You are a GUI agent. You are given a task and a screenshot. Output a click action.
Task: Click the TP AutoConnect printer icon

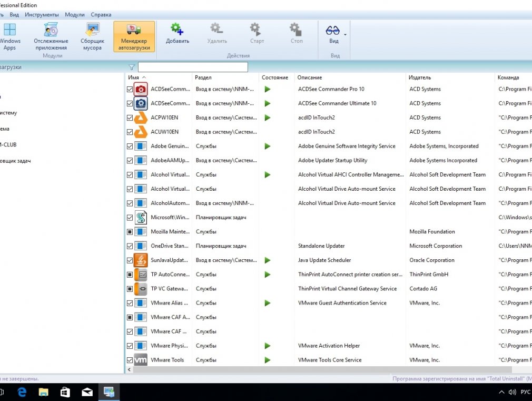point(141,275)
